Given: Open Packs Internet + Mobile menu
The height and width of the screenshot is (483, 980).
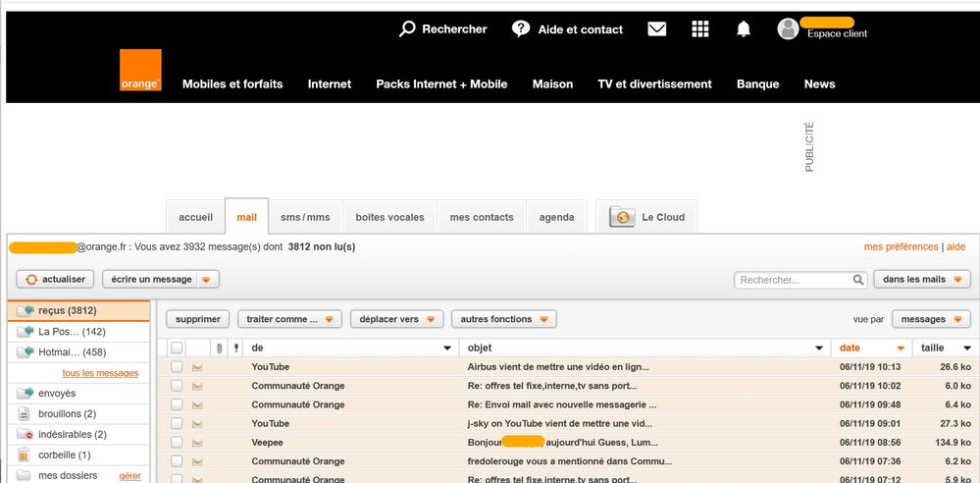Looking at the screenshot, I should pyautogui.click(x=441, y=83).
